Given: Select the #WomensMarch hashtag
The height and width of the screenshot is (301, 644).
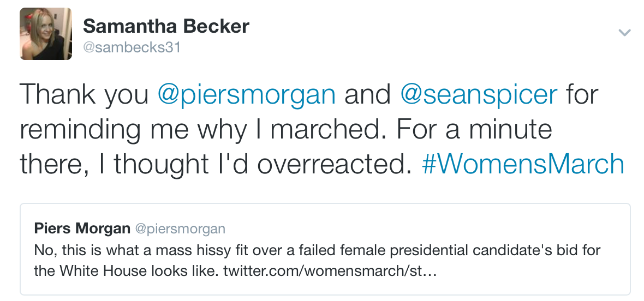Looking at the screenshot, I should pyautogui.click(x=523, y=164).
